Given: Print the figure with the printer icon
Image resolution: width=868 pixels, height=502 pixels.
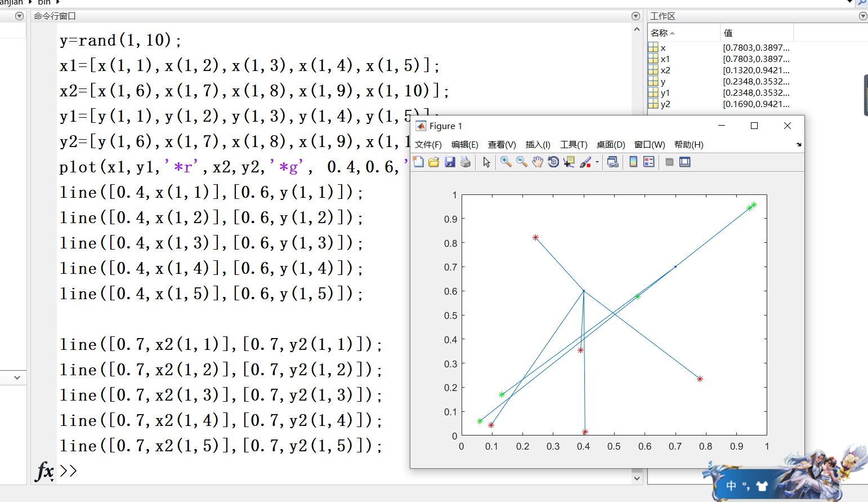Looking at the screenshot, I should [465, 162].
